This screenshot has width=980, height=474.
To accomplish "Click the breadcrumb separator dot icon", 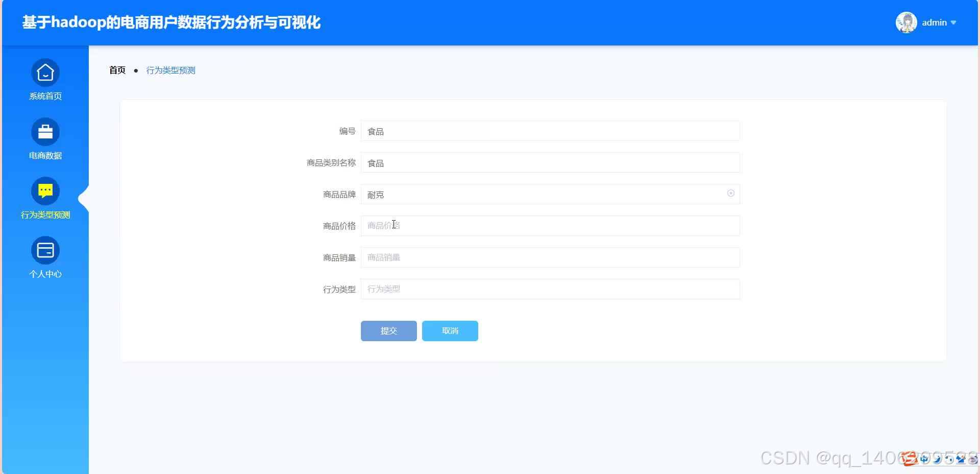I will pyautogui.click(x=135, y=70).
